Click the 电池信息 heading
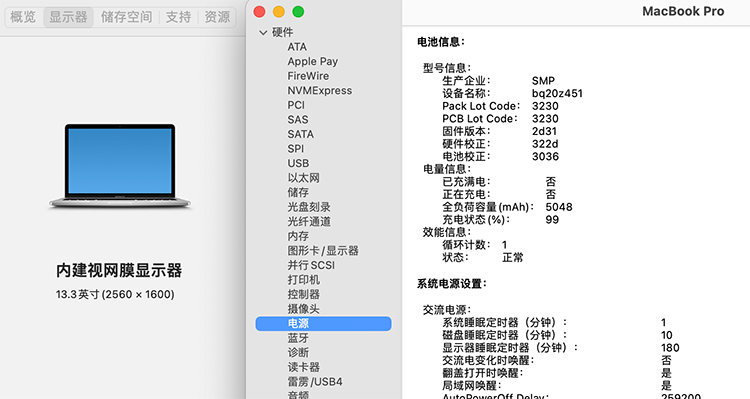This screenshot has width=750, height=399. point(441,42)
